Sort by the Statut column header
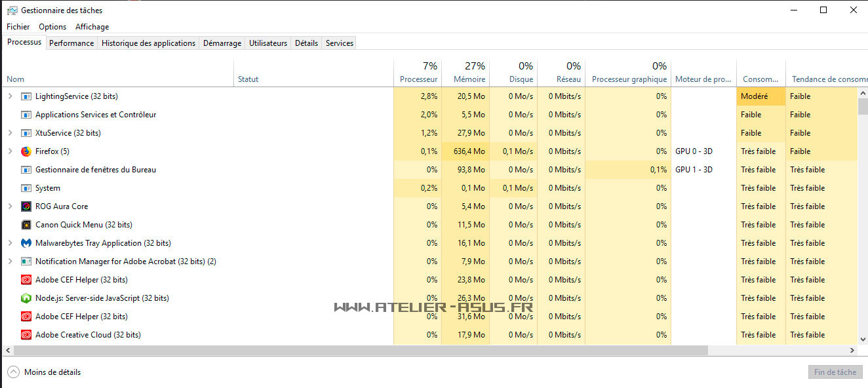The width and height of the screenshot is (868, 388). tap(314, 73)
